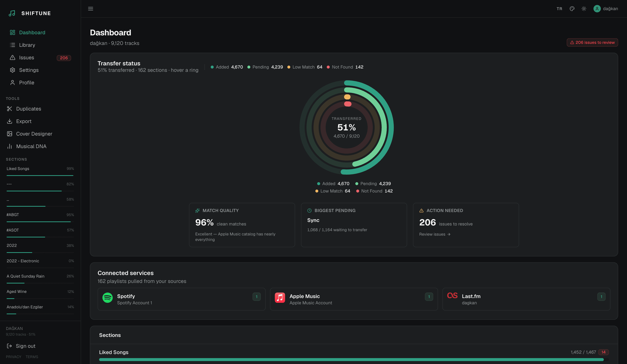This screenshot has width=627, height=364.
Task: Click the Match Quality sparkle icon
Action: coord(197,211)
